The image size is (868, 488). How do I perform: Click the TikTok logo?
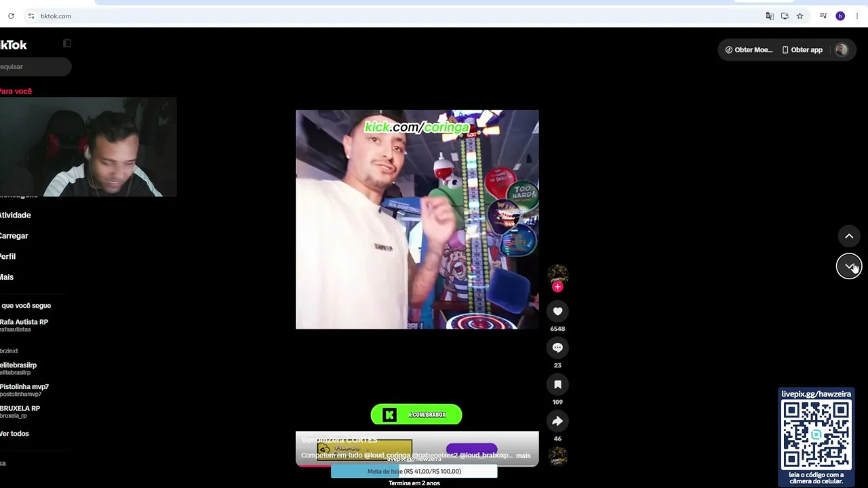tap(14, 45)
